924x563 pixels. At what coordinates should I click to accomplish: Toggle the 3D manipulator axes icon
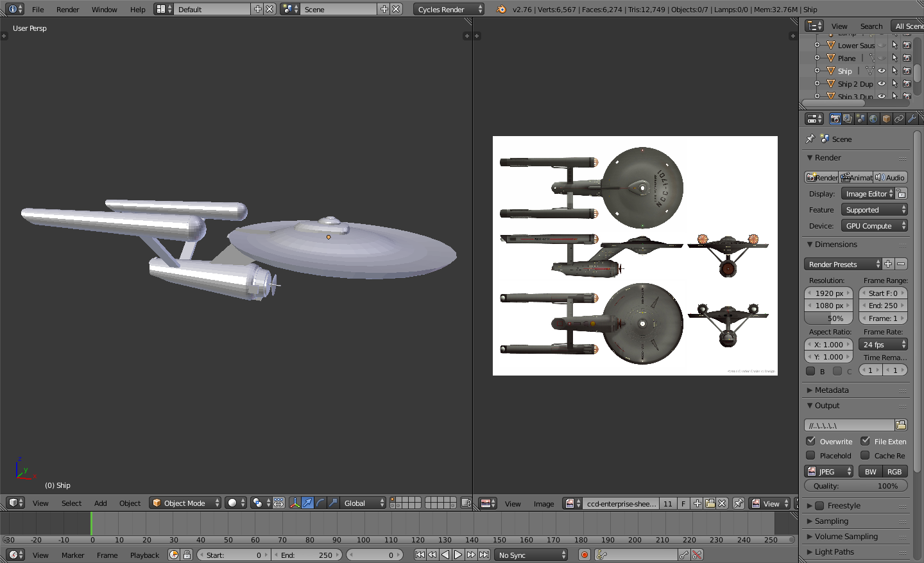pos(295,503)
